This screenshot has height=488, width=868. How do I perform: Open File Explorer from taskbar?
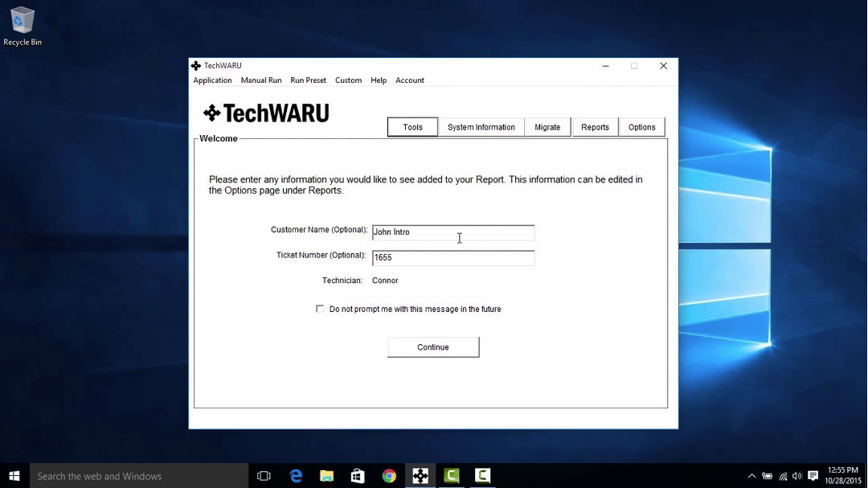[x=326, y=476]
